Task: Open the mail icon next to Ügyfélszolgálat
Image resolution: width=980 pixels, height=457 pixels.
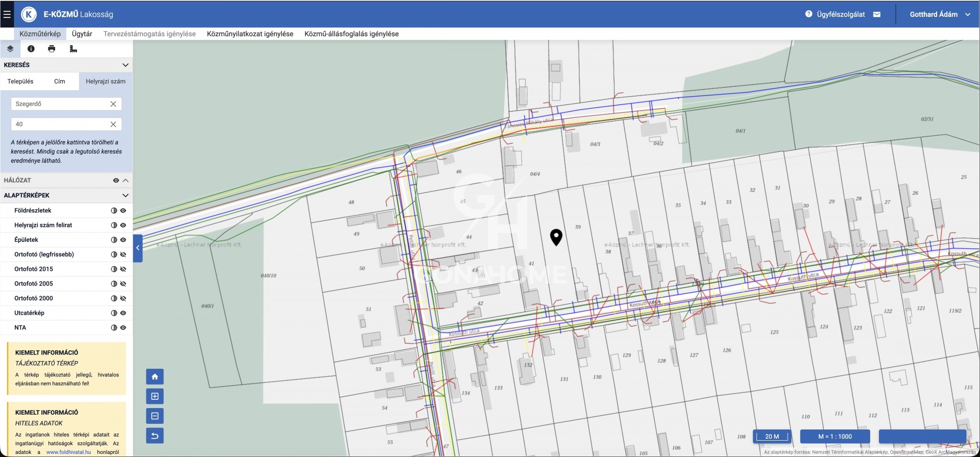Action: pyautogui.click(x=877, y=14)
